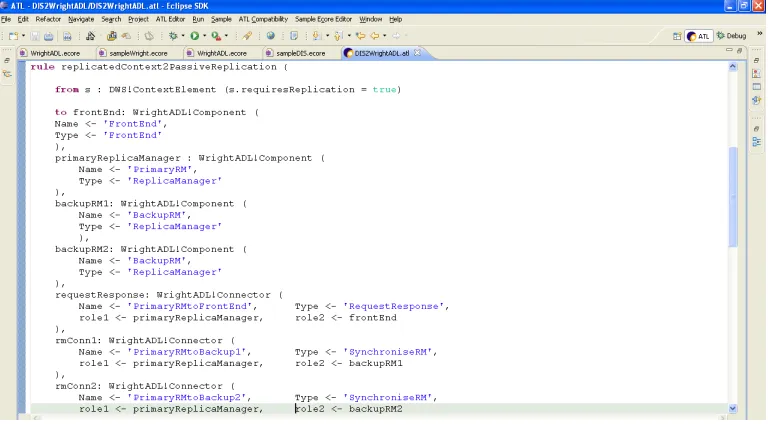Open the Window menu

(x=370, y=19)
